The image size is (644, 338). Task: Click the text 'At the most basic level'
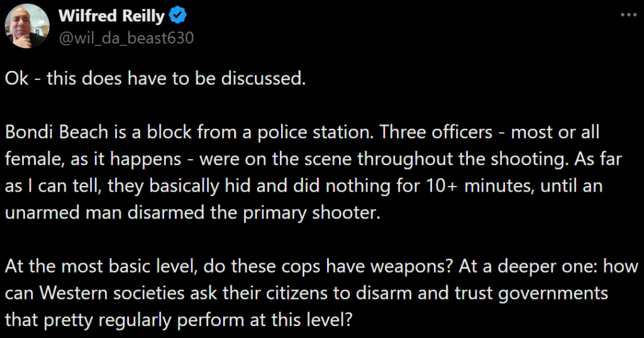(94, 266)
